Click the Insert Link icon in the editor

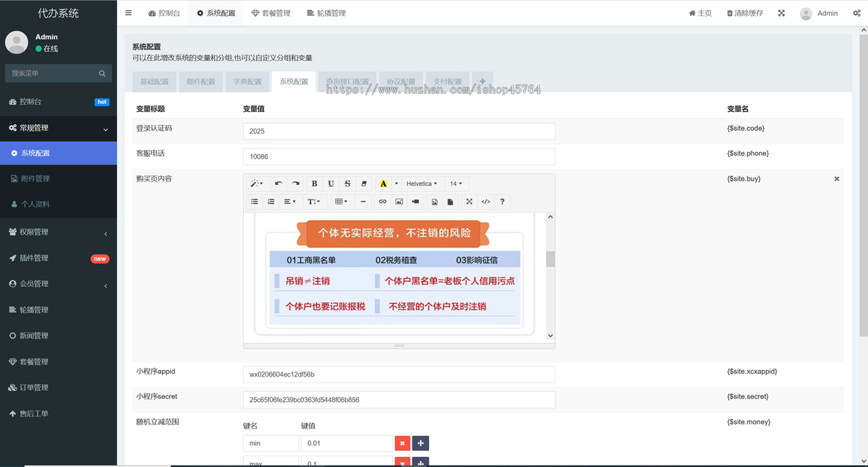click(x=382, y=201)
